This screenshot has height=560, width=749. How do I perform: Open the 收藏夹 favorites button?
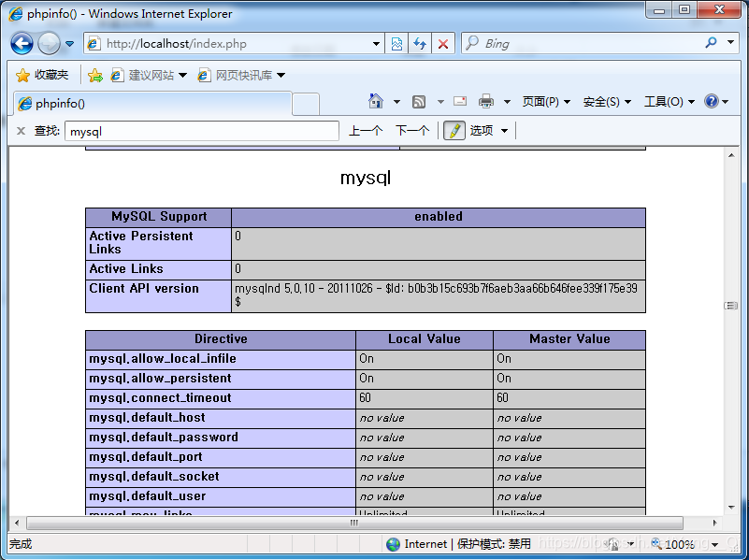42,75
